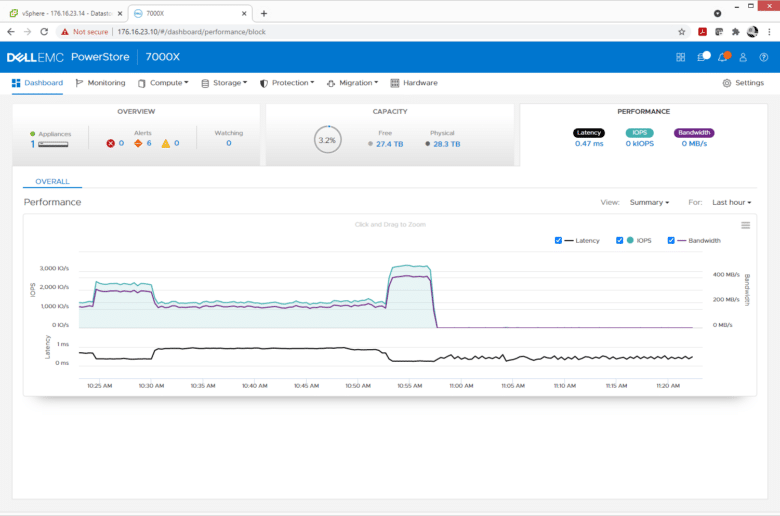This screenshot has width=780, height=516.
Task: Open the Dashboard tab
Action: pos(37,83)
